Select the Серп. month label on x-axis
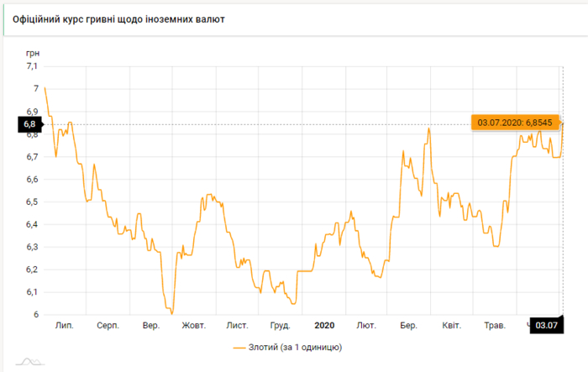Image resolution: width=588 pixels, height=372 pixels. (x=108, y=325)
